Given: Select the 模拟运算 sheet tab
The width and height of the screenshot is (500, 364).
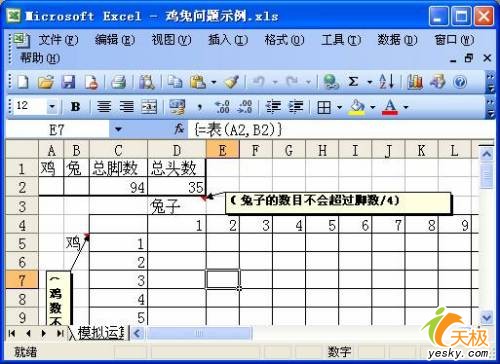Looking at the screenshot, I should pos(101,333).
